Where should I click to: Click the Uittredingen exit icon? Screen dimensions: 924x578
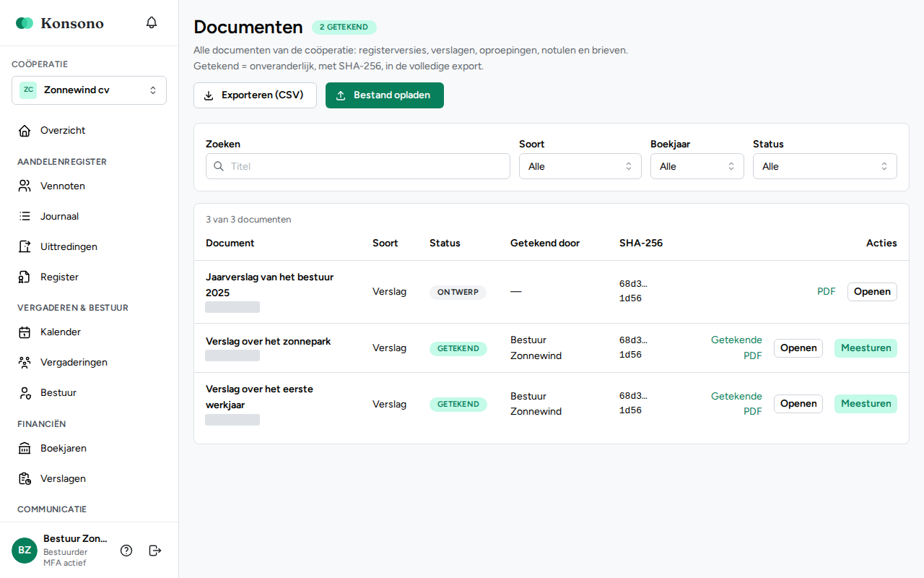click(25, 247)
